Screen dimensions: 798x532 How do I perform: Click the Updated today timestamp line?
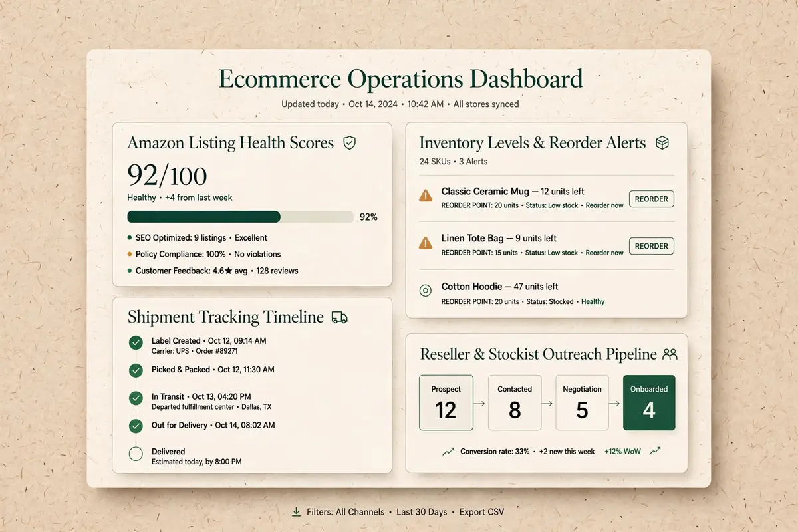(x=400, y=104)
